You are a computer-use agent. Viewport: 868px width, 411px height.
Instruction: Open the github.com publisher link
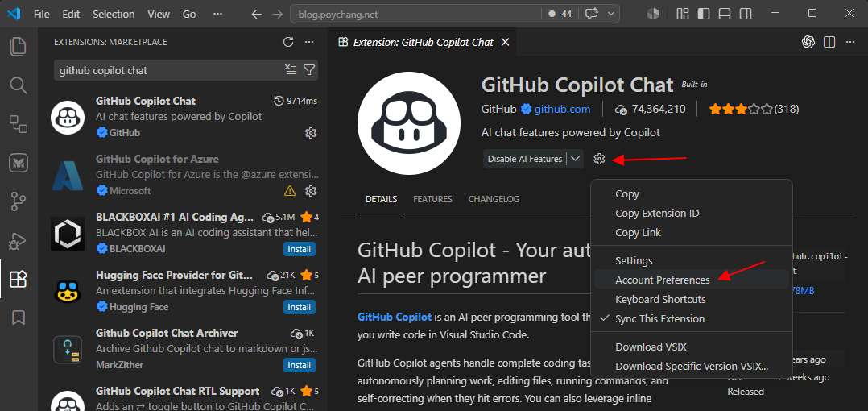(x=562, y=109)
